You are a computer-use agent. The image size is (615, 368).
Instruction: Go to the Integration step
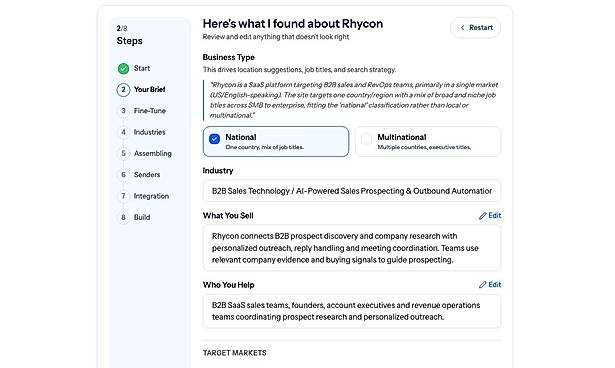click(x=151, y=196)
